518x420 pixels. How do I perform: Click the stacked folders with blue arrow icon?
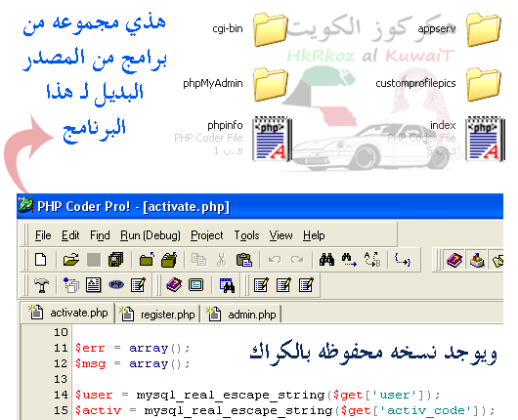click(169, 260)
